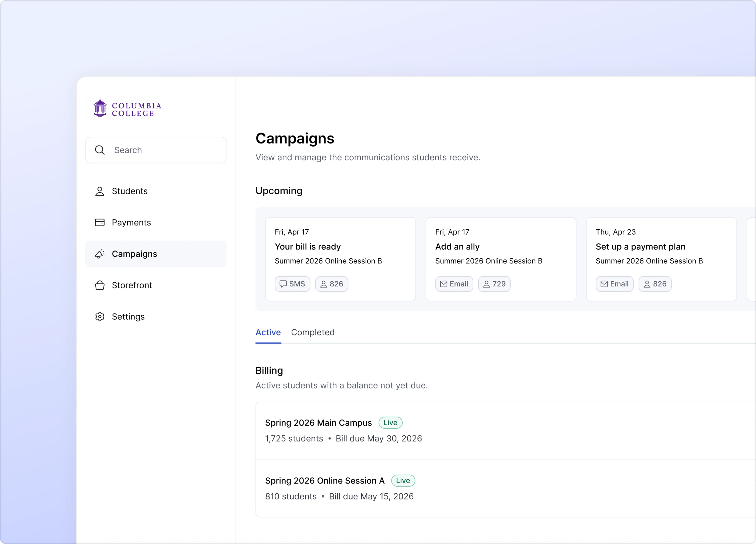Click the 729 recipients badge
Image resolution: width=756 pixels, height=544 pixels.
point(494,284)
